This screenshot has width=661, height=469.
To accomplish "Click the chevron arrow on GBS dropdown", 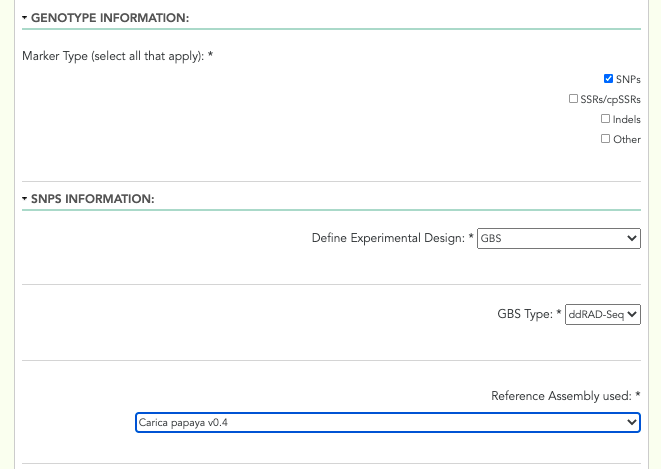I will coord(631,239).
